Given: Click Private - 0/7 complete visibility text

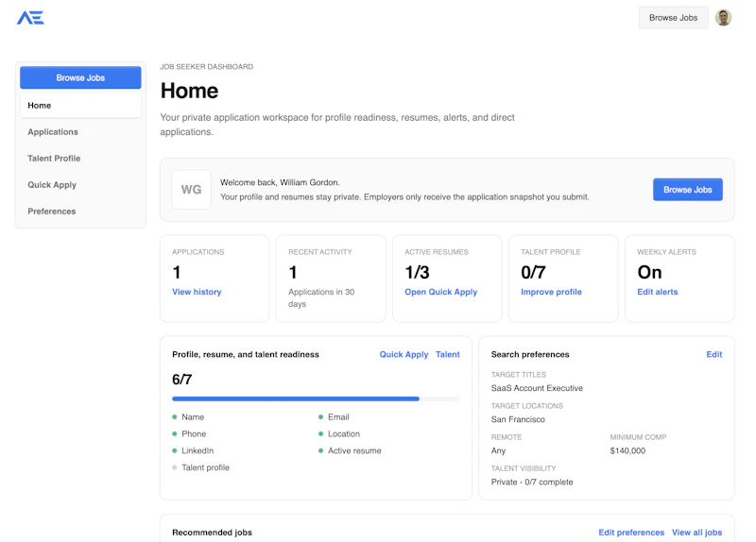Looking at the screenshot, I should [532, 483].
